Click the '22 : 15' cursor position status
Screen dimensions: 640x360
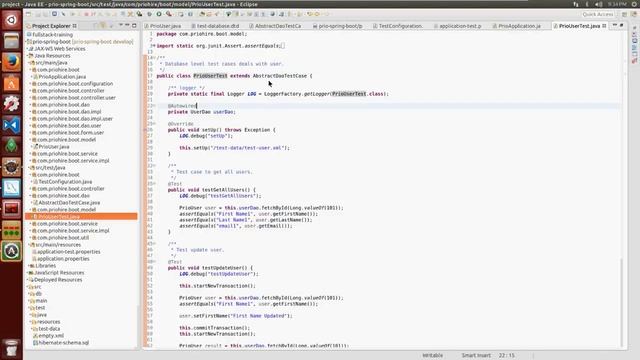[507, 355]
